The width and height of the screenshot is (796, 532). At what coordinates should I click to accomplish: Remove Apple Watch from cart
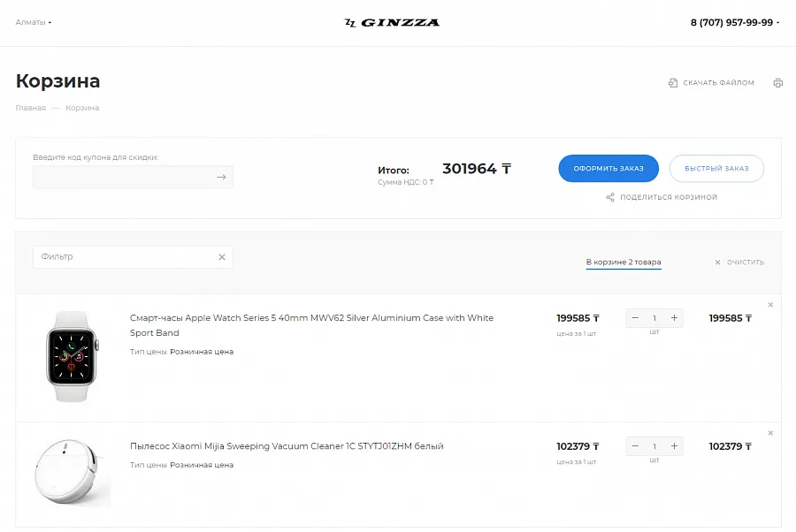pyautogui.click(x=770, y=305)
